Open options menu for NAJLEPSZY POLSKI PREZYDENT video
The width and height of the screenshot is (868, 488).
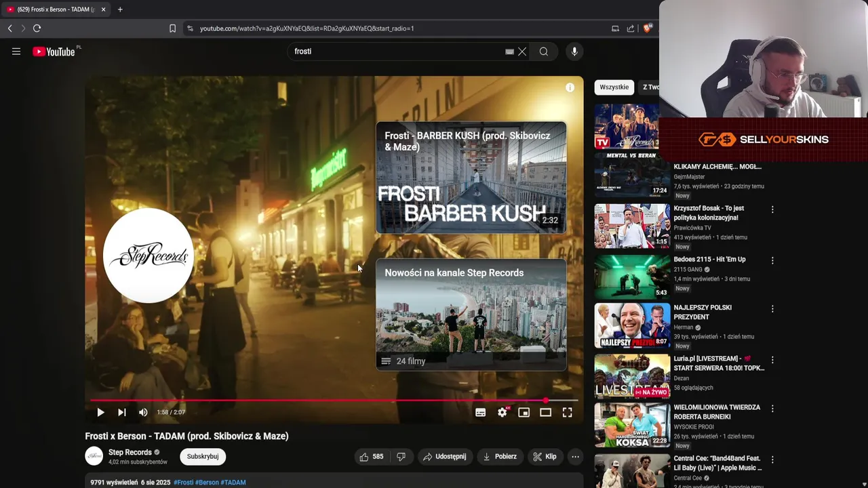tap(772, 308)
